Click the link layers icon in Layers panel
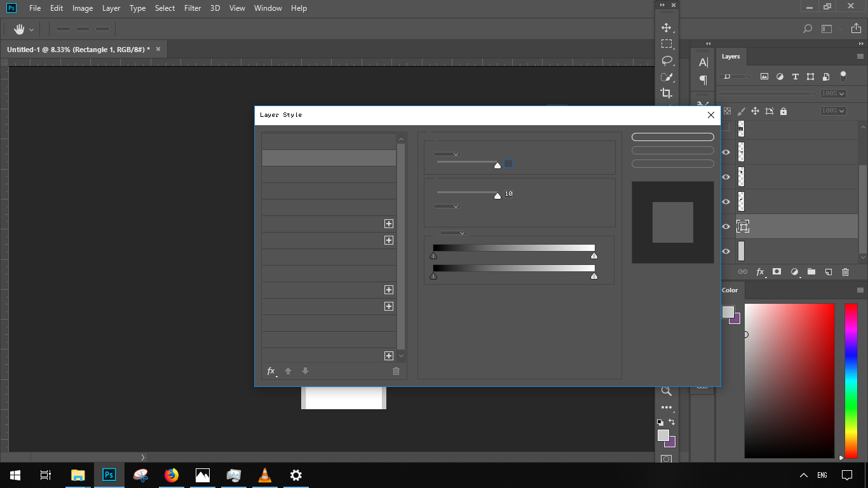 [x=743, y=272]
